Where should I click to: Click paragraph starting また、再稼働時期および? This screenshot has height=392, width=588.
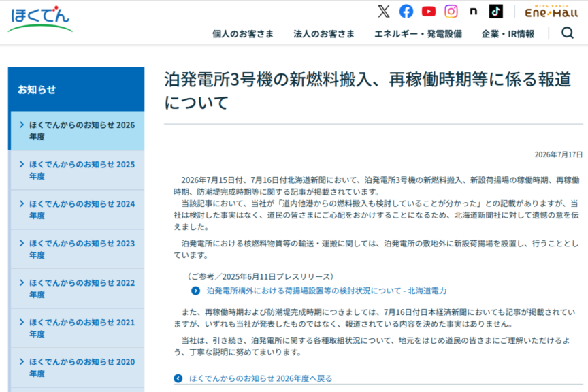(374, 318)
